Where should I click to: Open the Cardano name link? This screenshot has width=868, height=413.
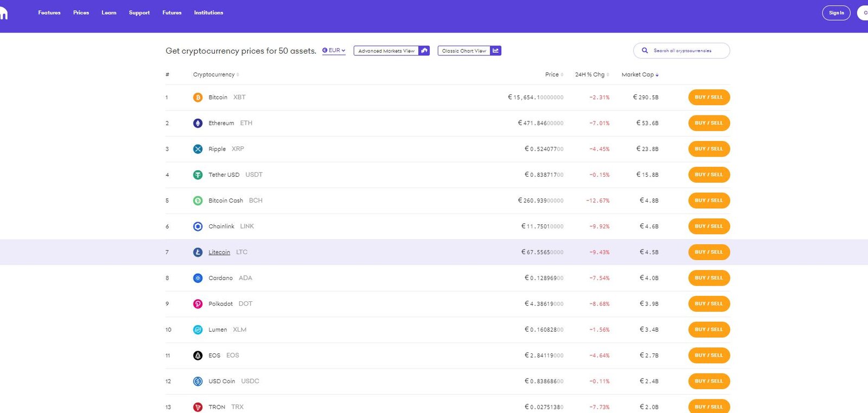(x=220, y=278)
